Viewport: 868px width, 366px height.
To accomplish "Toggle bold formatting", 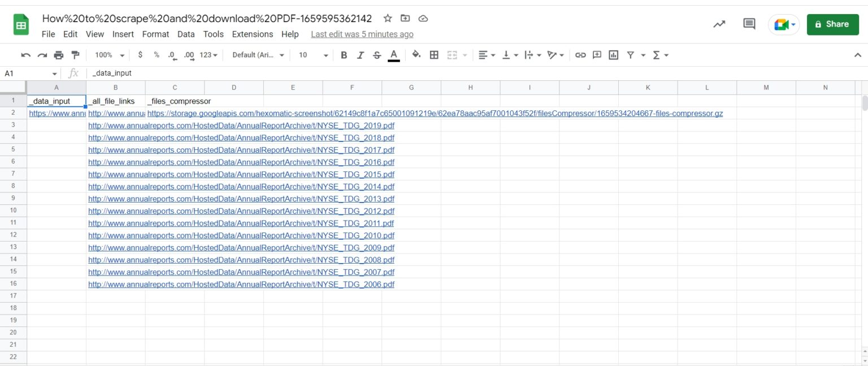I will point(344,55).
